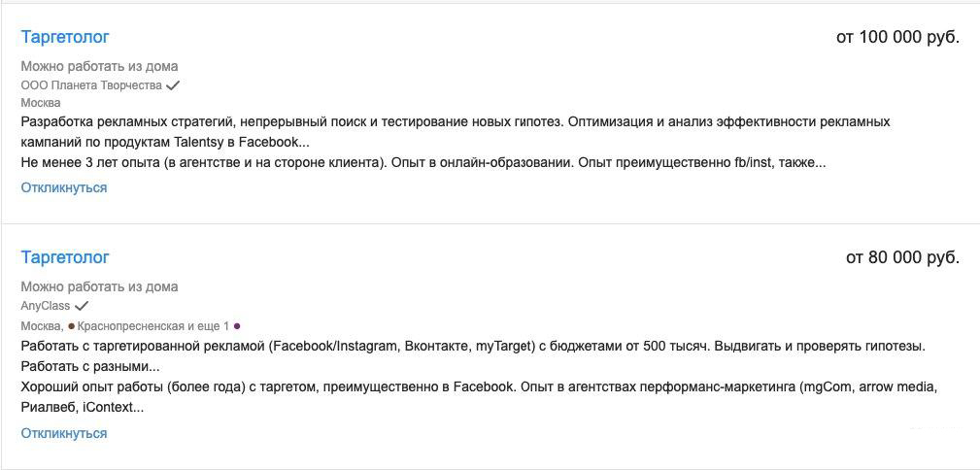980x470 pixels.
Task: Click salary 'от 100 000 руб.'
Action: click(897, 37)
